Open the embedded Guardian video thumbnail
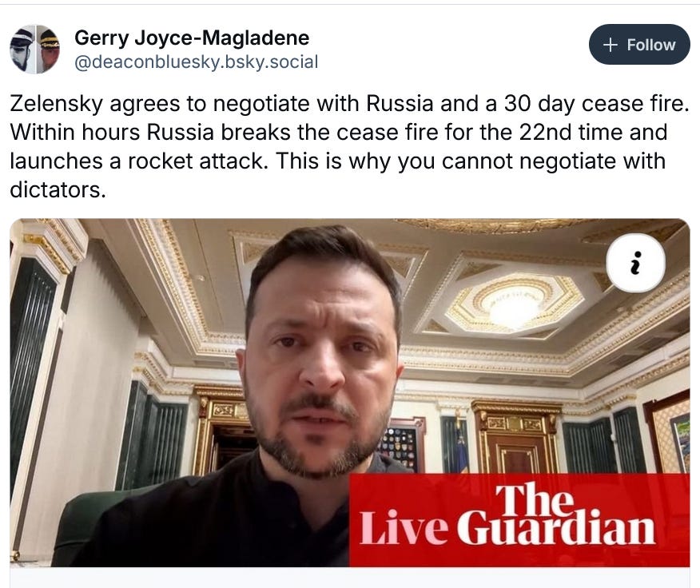The width and height of the screenshot is (700, 588). pyautogui.click(x=350, y=393)
